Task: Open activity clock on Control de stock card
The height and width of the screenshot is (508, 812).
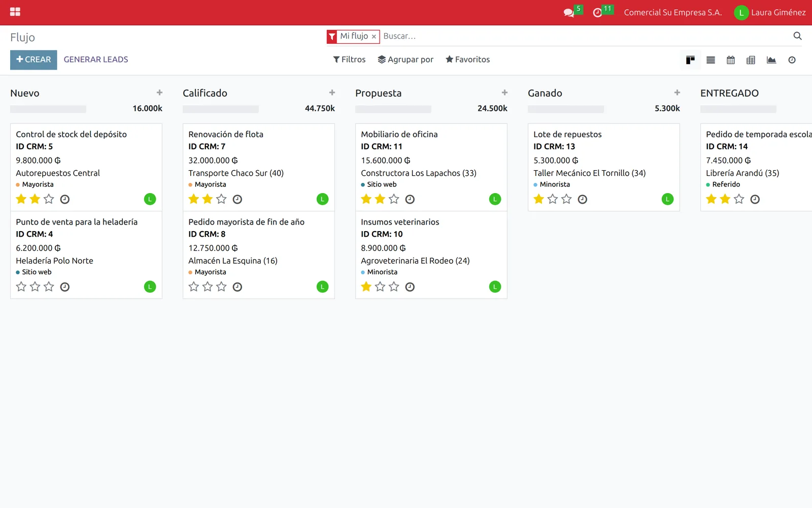Action: (64, 199)
